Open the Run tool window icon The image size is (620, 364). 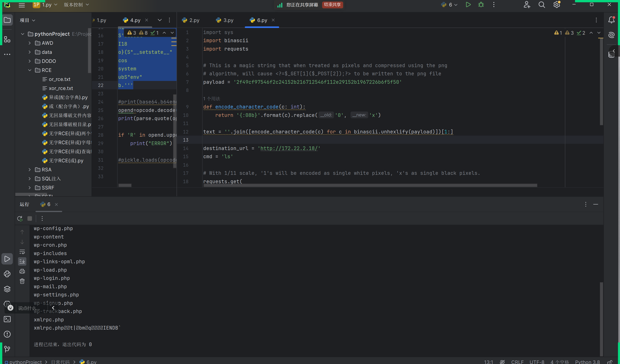point(7,259)
